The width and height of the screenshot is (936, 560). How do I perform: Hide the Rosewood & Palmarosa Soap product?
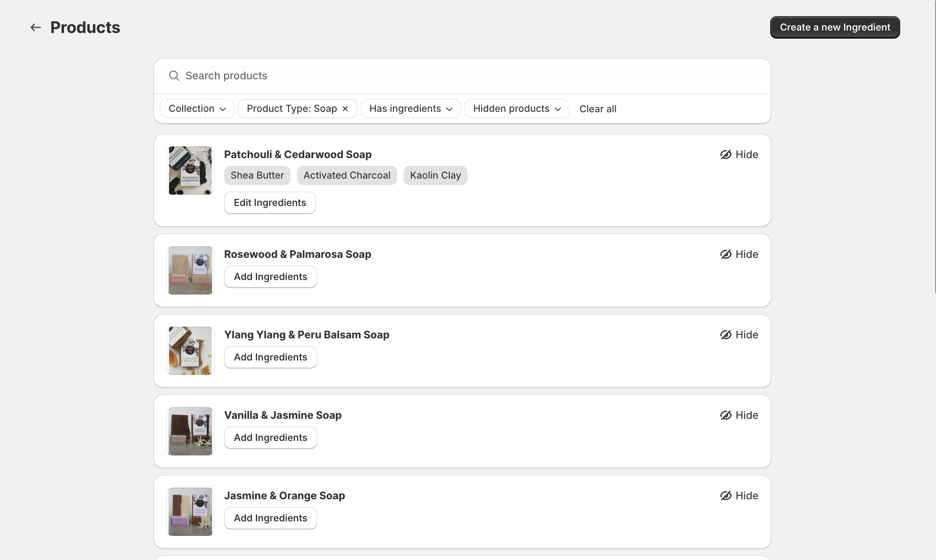coord(739,254)
